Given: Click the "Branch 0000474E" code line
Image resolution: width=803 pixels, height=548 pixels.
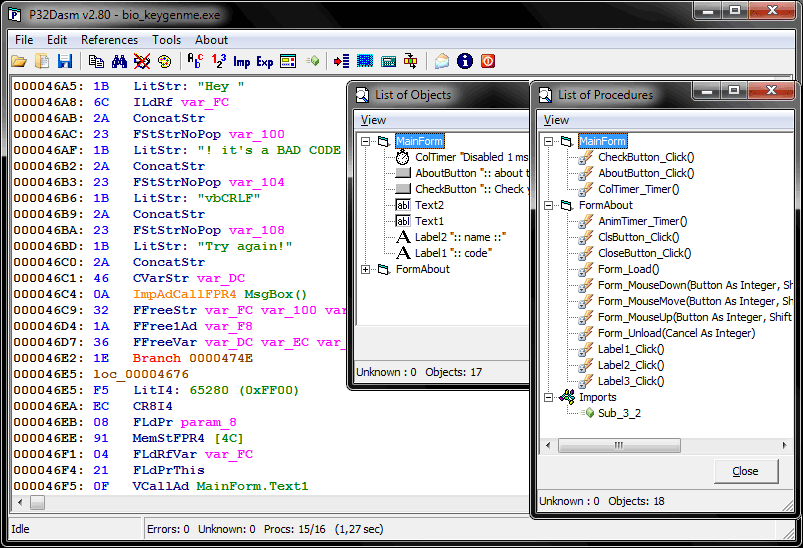Looking at the screenshot, I should (193, 358).
